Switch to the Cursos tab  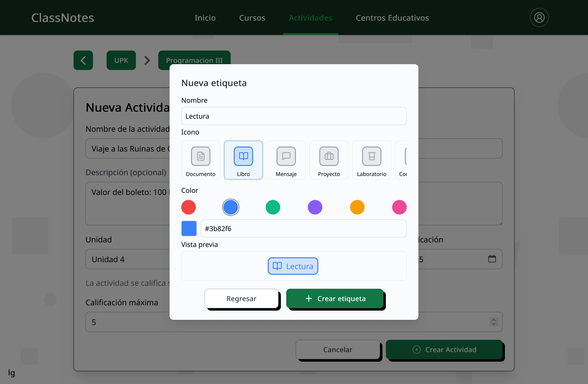click(x=252, y=17)
